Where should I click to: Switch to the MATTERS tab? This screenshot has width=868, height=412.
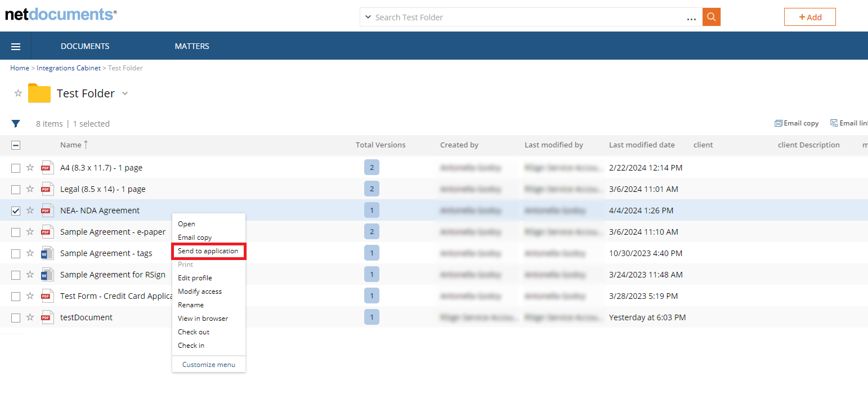[x=192, y=46]
